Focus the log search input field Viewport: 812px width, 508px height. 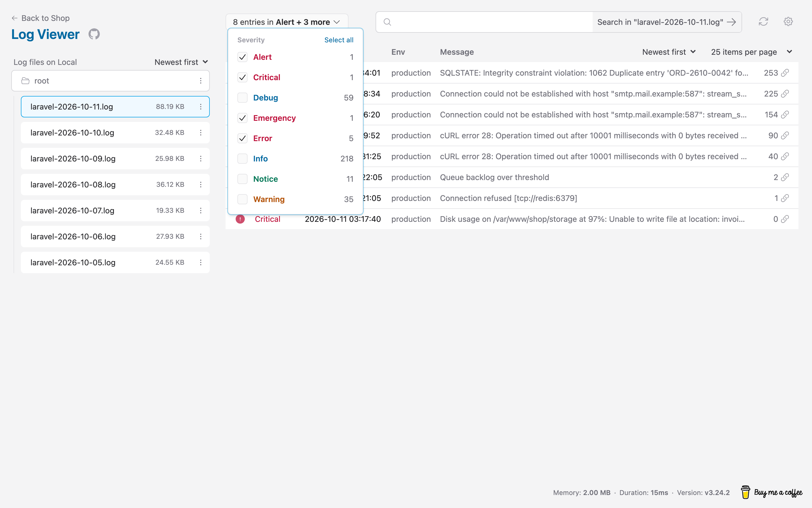pos(484,22)
